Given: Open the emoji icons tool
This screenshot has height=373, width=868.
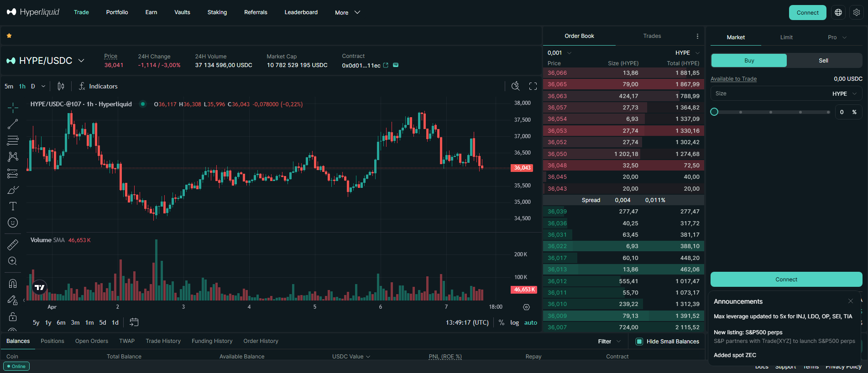Looking at the screenshot, I should pyautogui.click(x=13, y=223).
